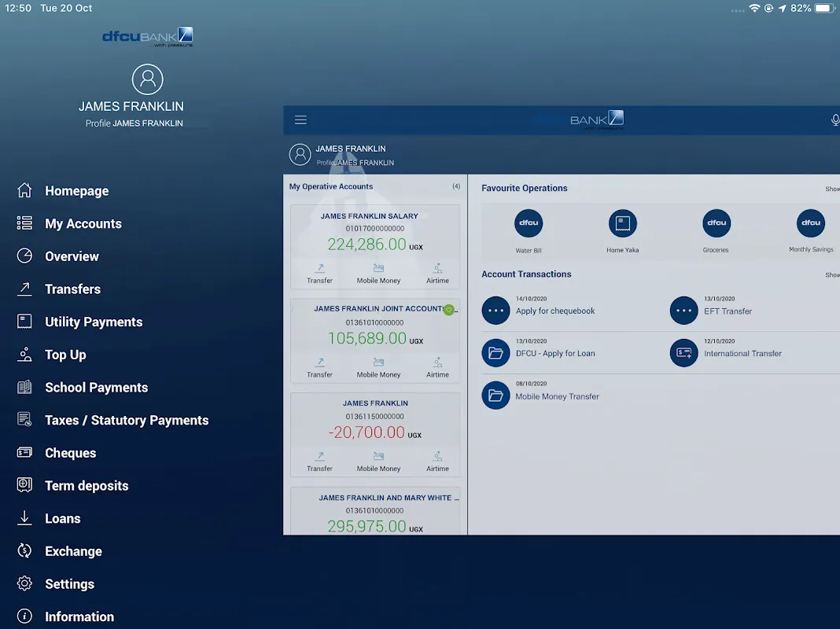Open Monthly Savings favourite operation
840x629 pixels.
[811, 223]
